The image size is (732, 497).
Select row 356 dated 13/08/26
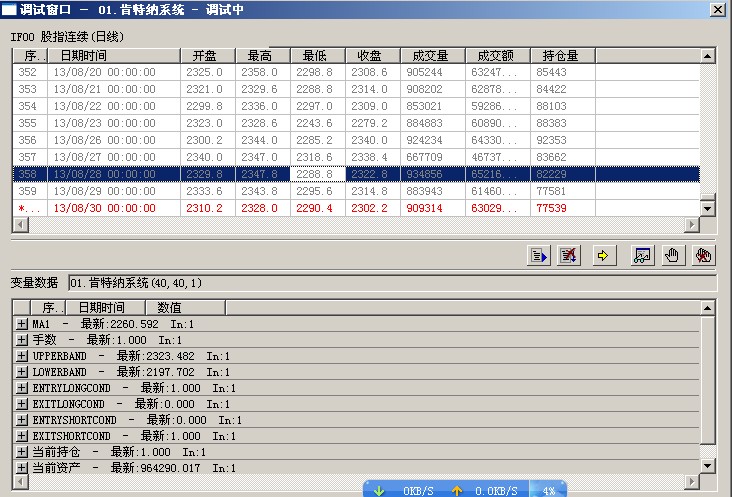(356, 140)
